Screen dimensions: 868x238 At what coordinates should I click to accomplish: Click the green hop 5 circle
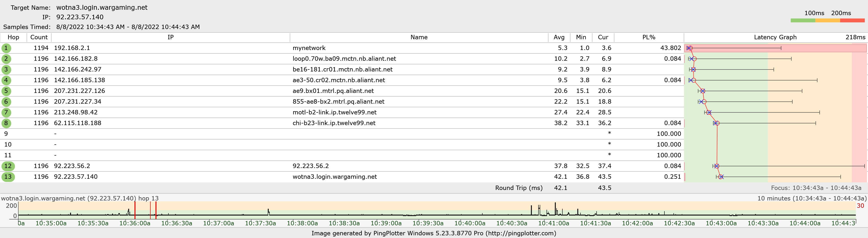coord(6,91)
